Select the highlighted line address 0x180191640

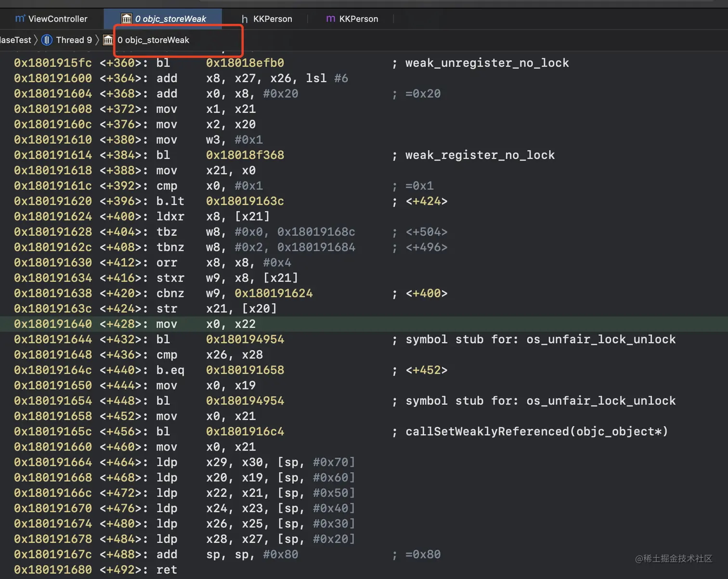[53, 324]
